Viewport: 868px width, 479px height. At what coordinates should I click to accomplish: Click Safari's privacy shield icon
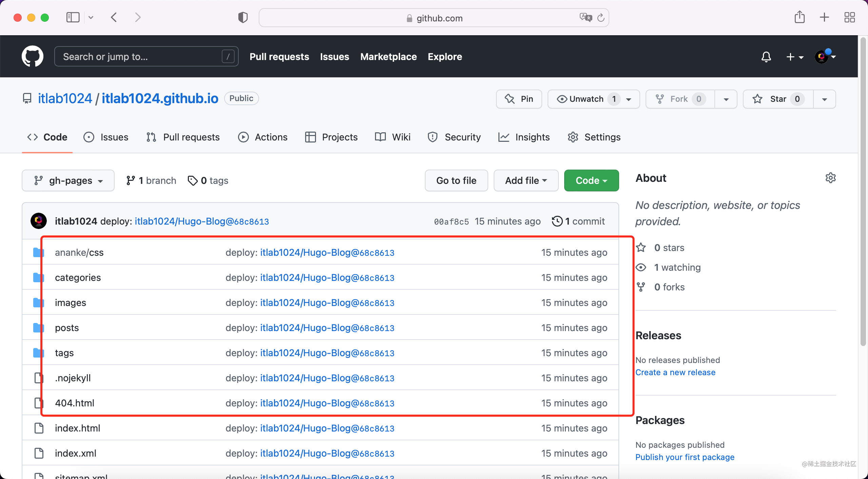[x=243, y=18]
